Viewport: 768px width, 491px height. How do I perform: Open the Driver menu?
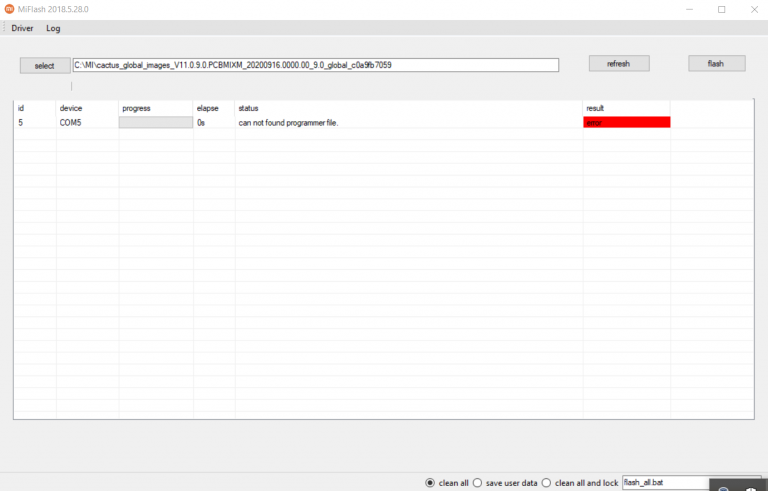point(23,28)
